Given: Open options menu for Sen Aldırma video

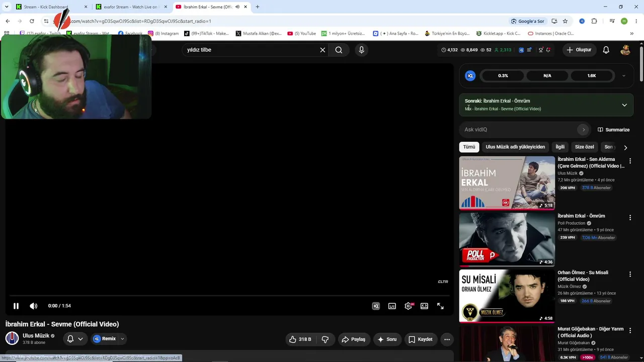Looking at the screenshot, I should [x=630, y=161].
